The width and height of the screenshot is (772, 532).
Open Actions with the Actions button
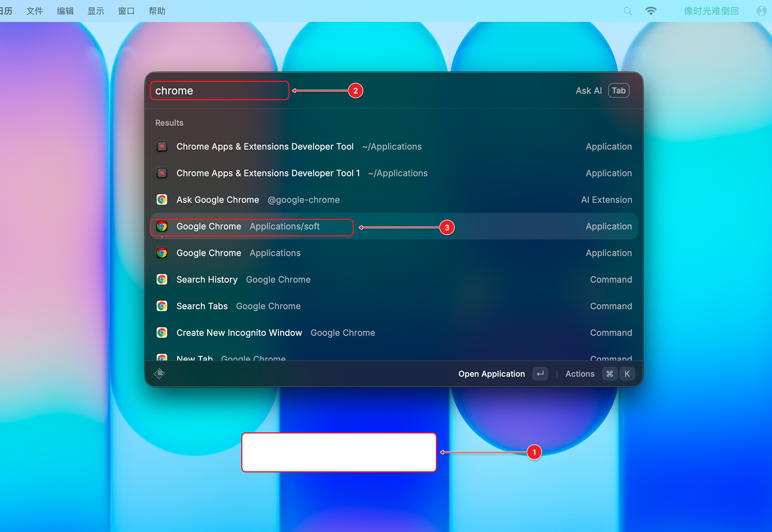[579, 373]
